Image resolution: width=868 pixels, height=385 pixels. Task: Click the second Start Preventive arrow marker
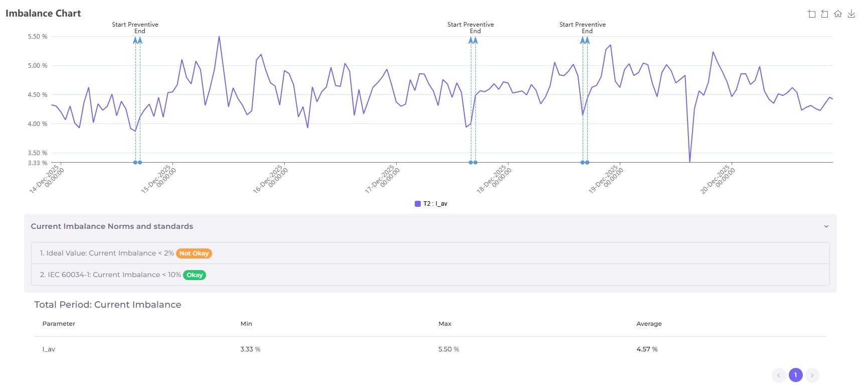471,40
